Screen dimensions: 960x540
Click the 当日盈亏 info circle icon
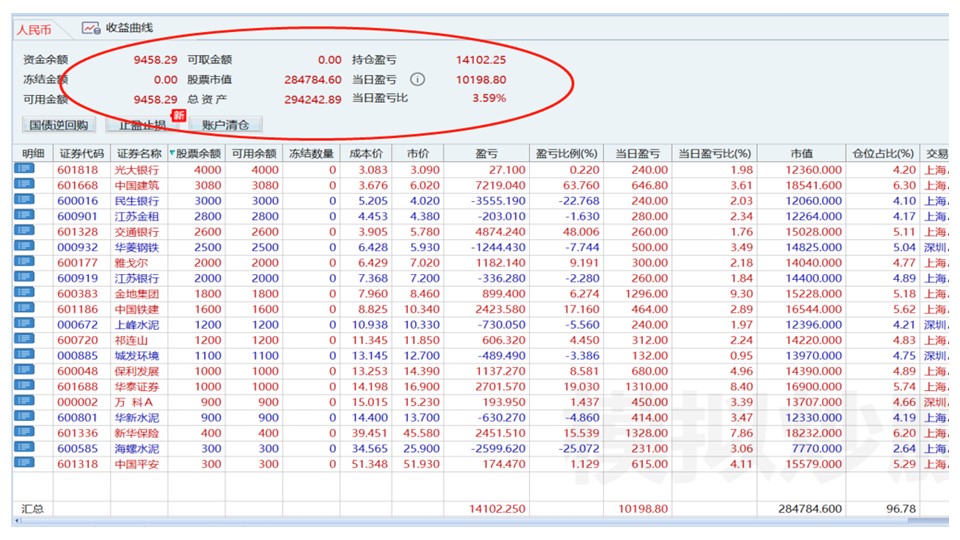(x=418, y=79)
